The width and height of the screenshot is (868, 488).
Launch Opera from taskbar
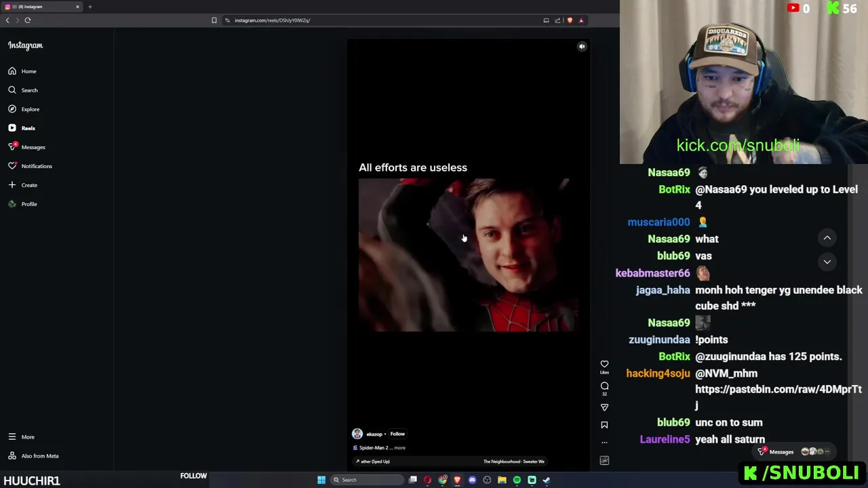[x=427, y=480]
